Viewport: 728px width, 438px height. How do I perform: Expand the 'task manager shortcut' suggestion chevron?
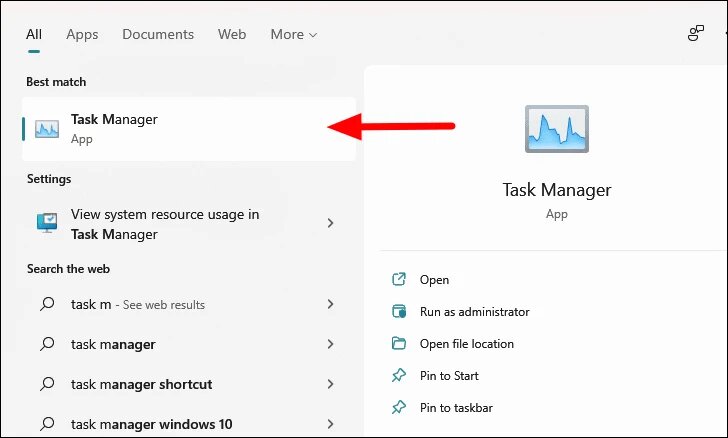pyautogui.click(x=330, y=384)
